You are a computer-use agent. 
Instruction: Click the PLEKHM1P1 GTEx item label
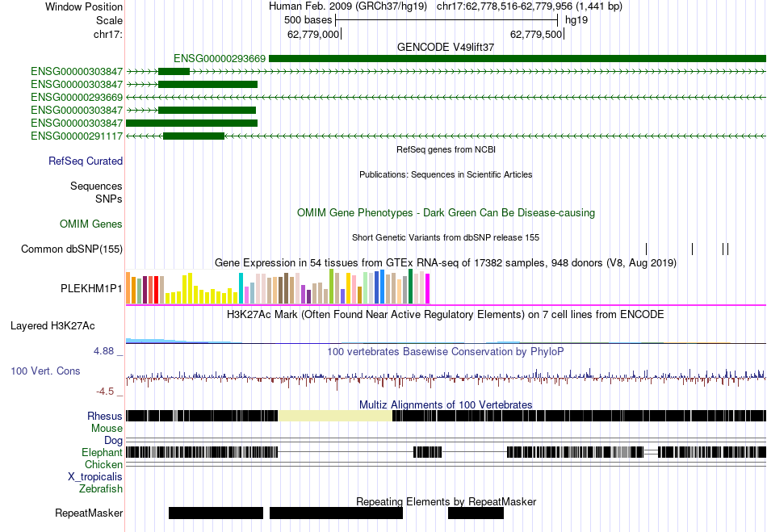point(91,288)
